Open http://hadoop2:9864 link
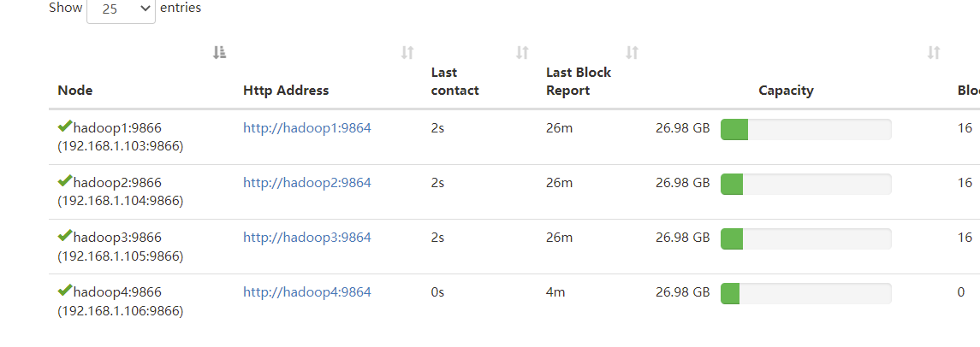The width and height of the screenshot is (980, 347). tap(306, 183)
